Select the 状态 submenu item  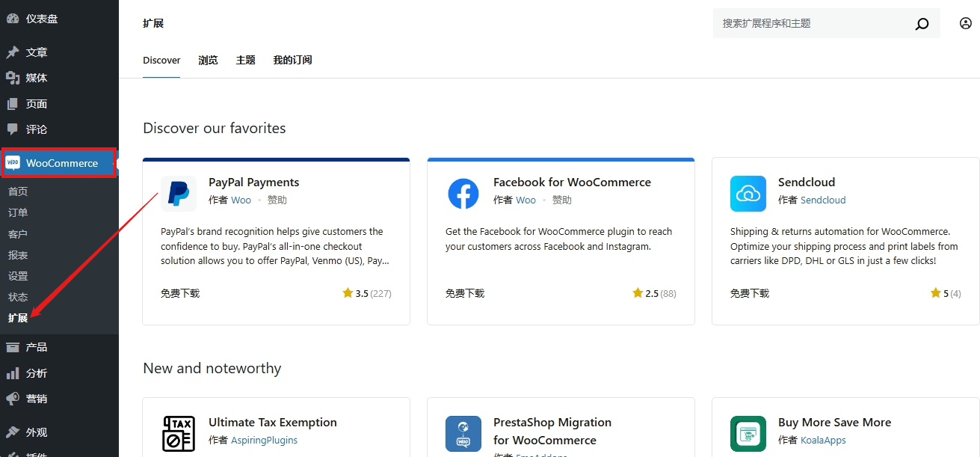(18, 297)
